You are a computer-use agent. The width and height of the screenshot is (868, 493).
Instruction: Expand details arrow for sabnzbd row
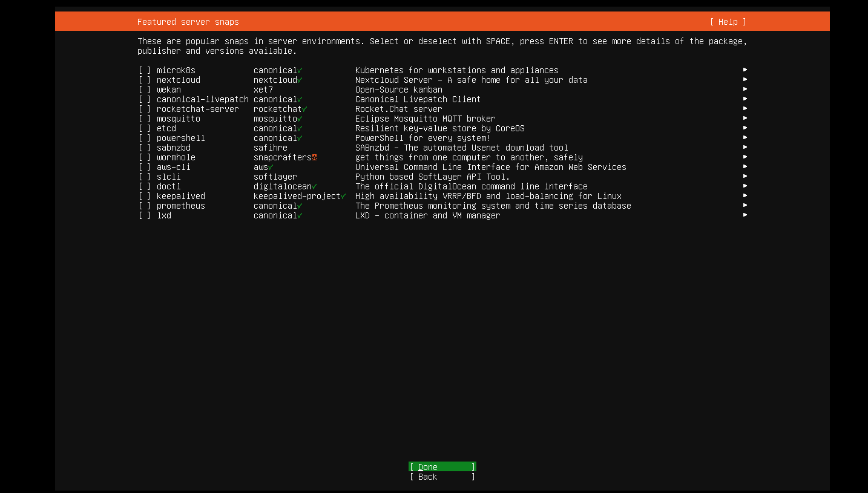point(745,147)
